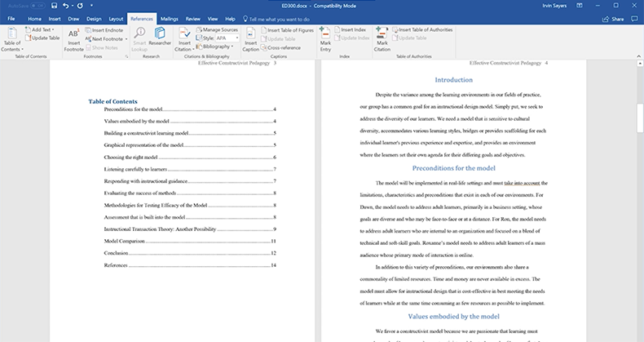The image size is (644, 342).
Task: Click the Undo arrow icon
Action: click(65, 5)
